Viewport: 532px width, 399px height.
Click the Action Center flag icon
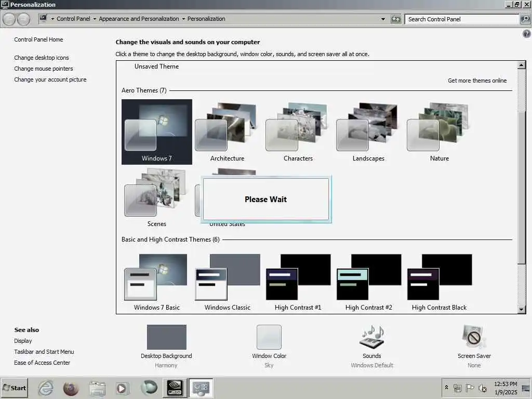(x=470, y=388)
